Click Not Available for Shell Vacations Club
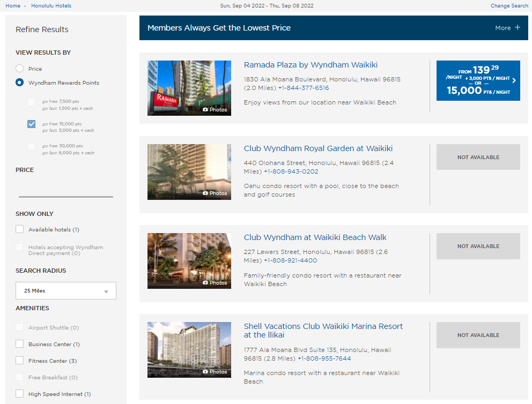This screenshot has height=404, width=532. tap(478, 335)
